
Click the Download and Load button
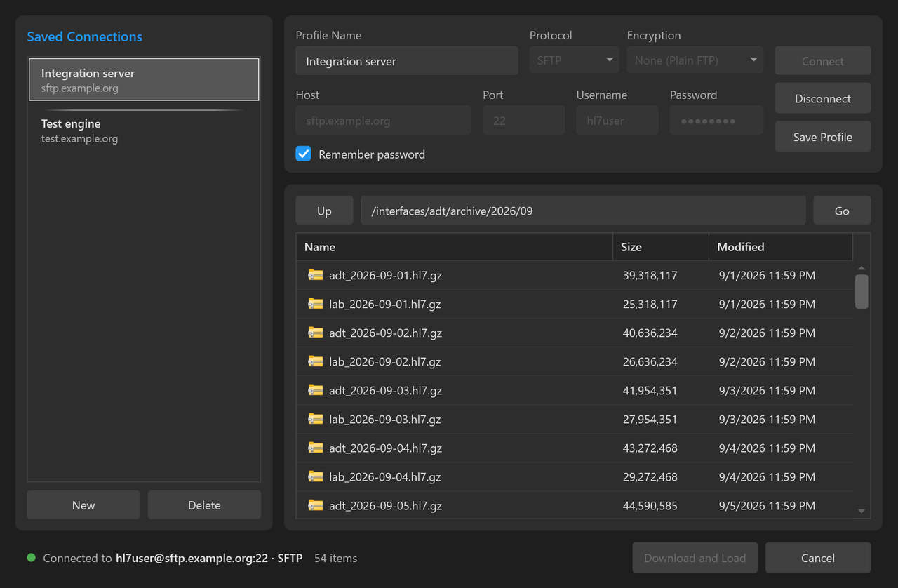695,558
